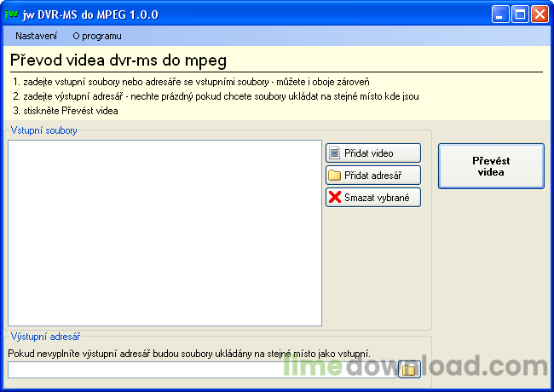
Task: Click instruction step 2 about výstupní adresář
Action: [216, 96]
